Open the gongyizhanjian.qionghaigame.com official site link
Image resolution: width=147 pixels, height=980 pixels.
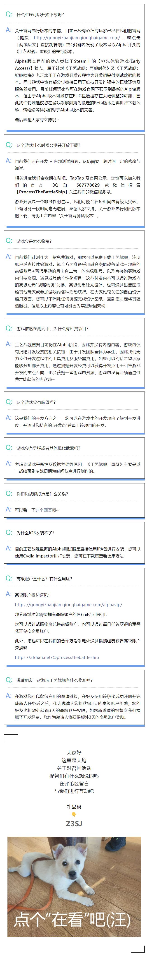(77, 38)
